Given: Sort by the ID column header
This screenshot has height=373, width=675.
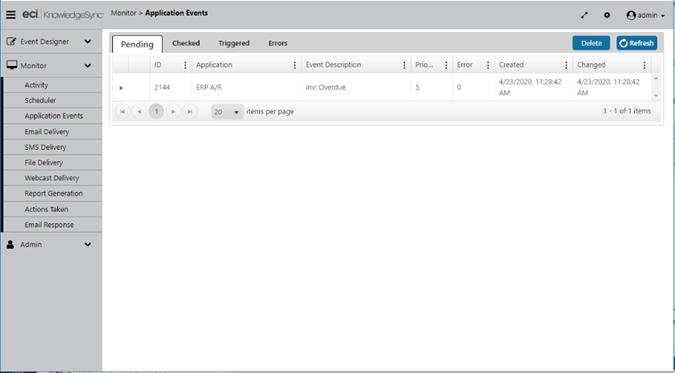Looking at the screenshot, I should (x=158, y=65).
